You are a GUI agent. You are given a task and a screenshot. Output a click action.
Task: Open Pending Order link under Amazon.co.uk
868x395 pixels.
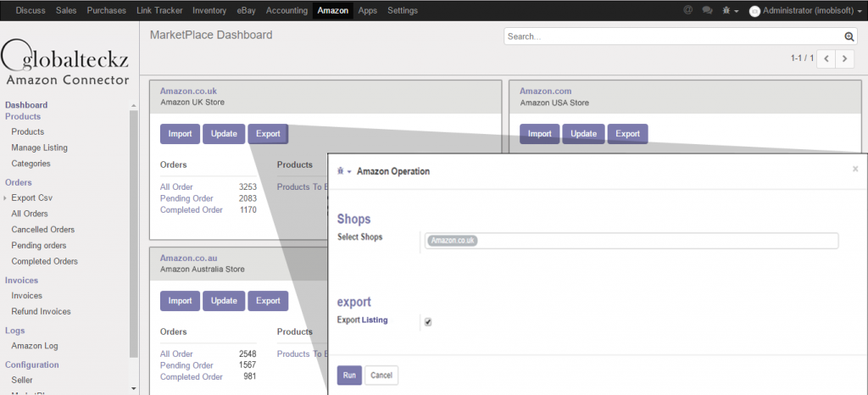click(185, 198)
